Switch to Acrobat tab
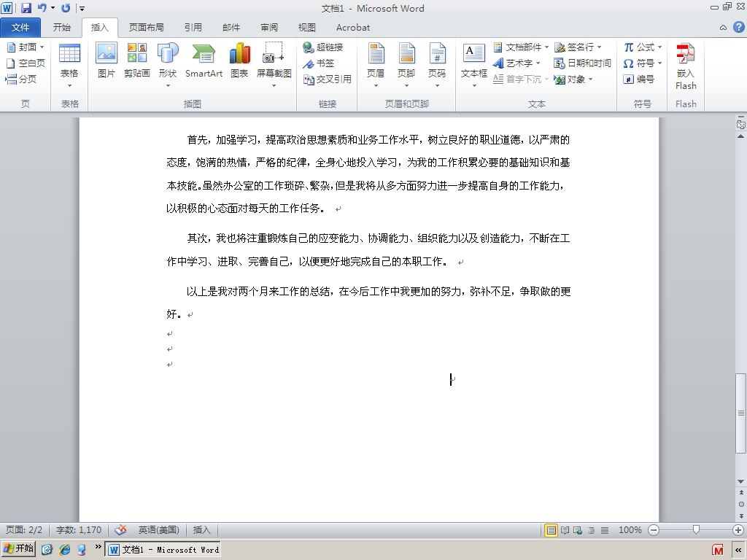 tap(353, 27)
